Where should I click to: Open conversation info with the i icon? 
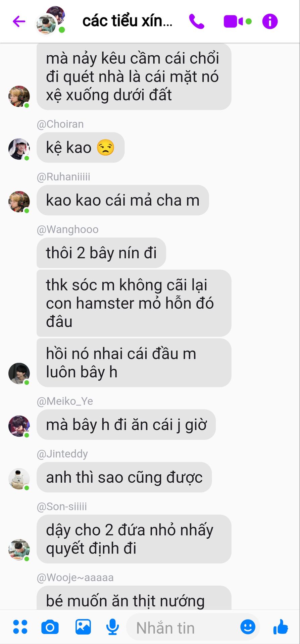tap(270, 21)
